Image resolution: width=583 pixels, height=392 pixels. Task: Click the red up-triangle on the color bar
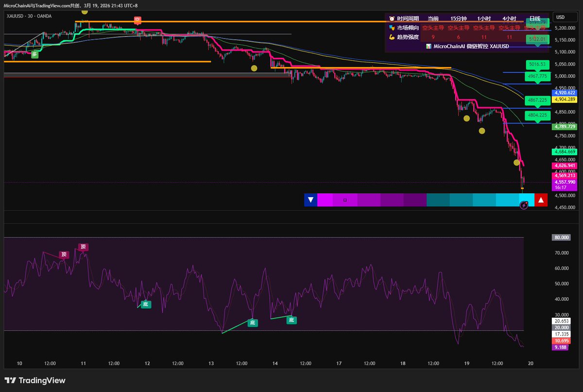(541, 200)
